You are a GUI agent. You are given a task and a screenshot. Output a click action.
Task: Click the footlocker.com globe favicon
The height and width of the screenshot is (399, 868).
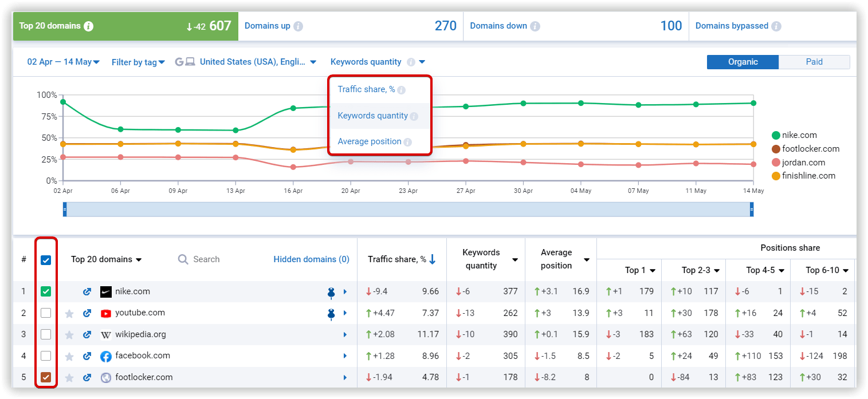[106, 378]
